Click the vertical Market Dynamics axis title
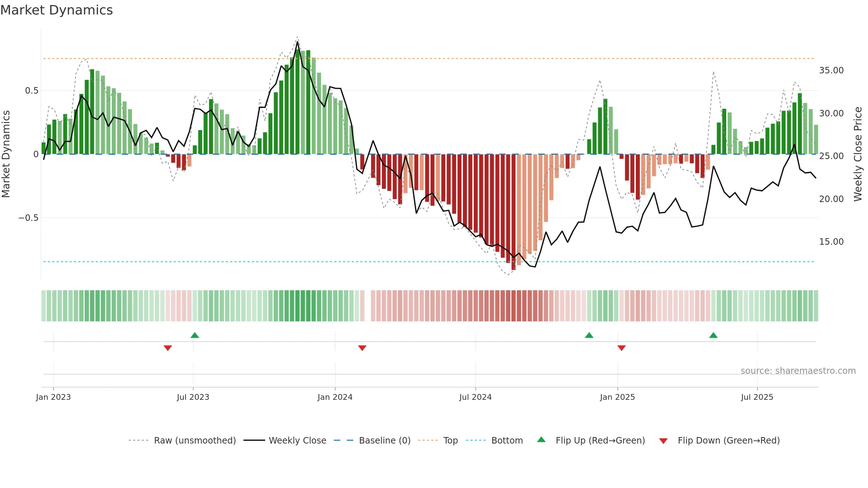This screenshot has width=868, height=488. (6, 154)
